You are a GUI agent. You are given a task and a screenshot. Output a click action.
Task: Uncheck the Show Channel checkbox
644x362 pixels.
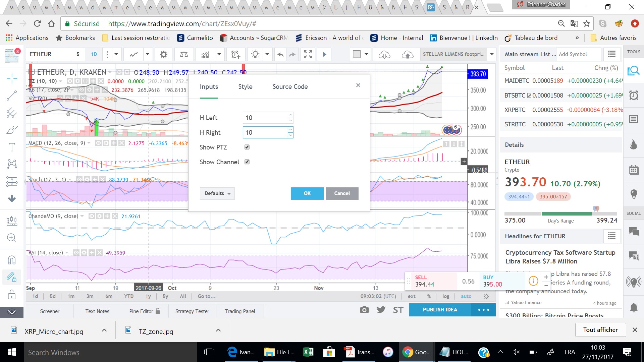(247, 162)
